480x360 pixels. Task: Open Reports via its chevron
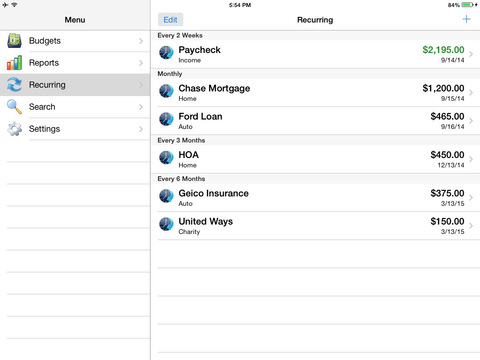[141, 63]
